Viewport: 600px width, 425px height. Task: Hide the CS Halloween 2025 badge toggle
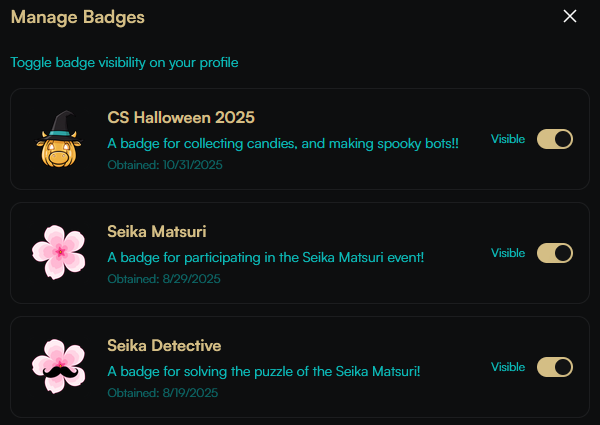(x=555, y=139)
